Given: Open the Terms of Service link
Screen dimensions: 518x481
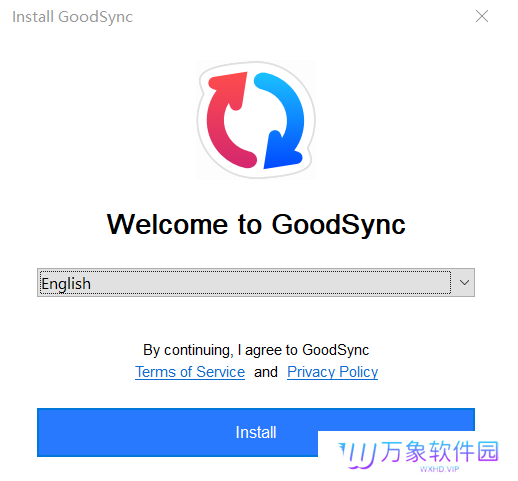Looking at the screenshot, I should (x=190, y=372).
